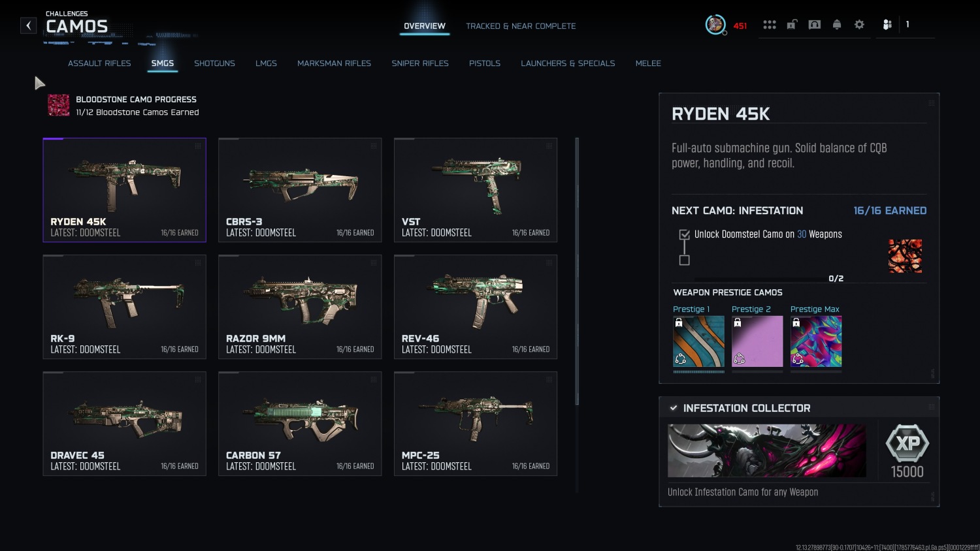The image size is (980, 551).
Task: Click the party size number 1
Action: [x=907, y=24]
